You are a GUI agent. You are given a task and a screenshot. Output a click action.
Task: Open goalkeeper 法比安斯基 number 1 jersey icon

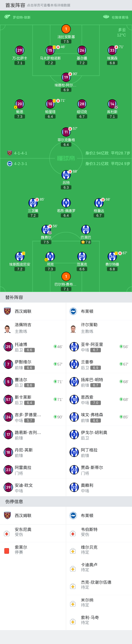[66, 29]
